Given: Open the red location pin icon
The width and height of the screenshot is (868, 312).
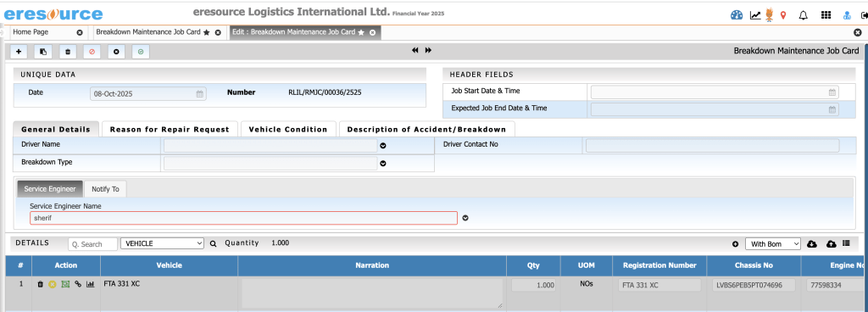Looking at the screenshot, I should 782,15.
